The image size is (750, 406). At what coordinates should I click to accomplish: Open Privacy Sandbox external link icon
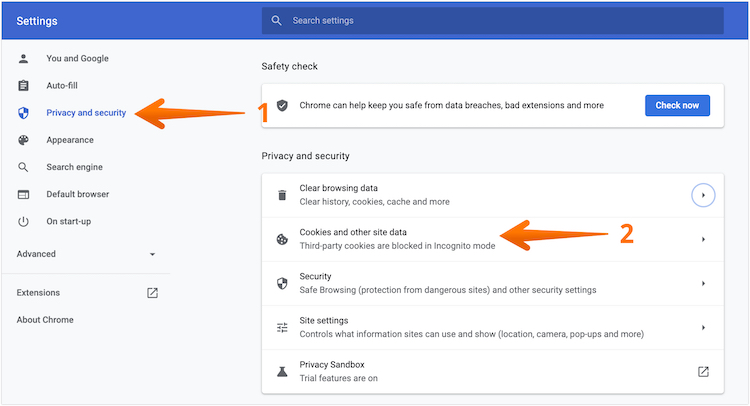tap(703, 372)
